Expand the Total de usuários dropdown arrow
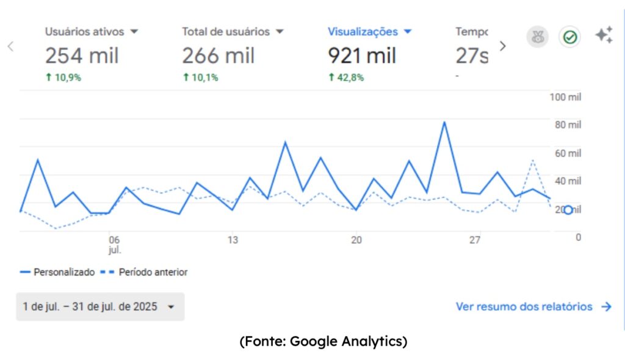Image resolution: width=625 pixels, height=364 pixels. click(x=280, y=32)
